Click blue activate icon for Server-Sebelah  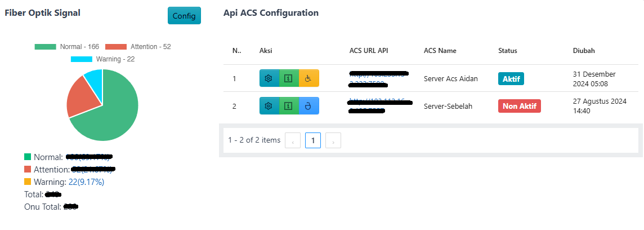pyautogui.click(x=308, y=106)
